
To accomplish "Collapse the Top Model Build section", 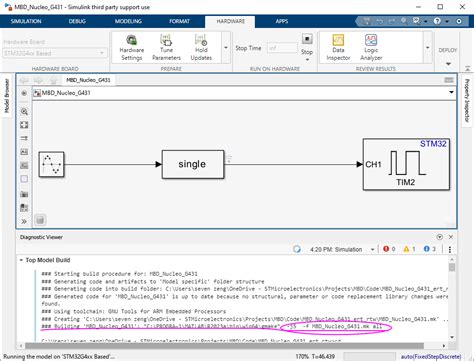I will 21,260.
